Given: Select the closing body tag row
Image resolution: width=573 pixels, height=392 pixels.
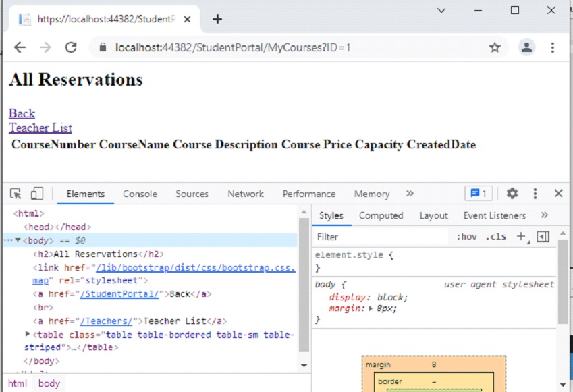Looking at the screenshot, I should (41, 361).
